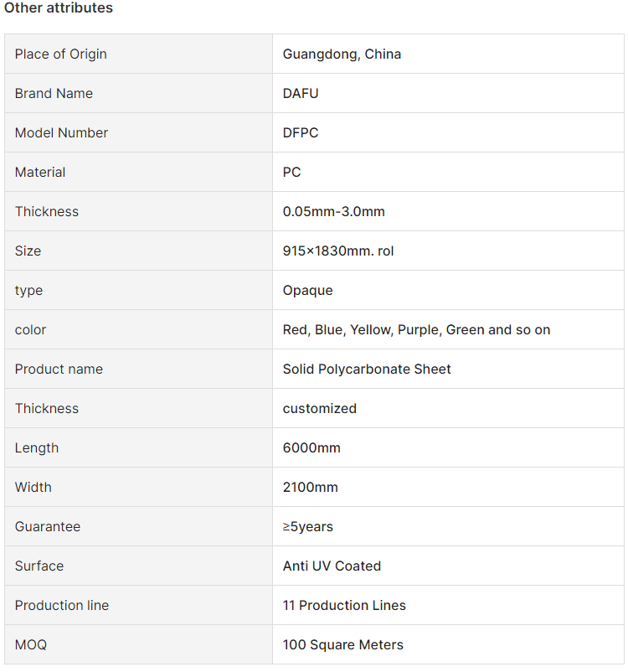Click the '100 Square Meters' MOQ value
Viewport: 628px width, 672px height.
[x=343, y=645]
